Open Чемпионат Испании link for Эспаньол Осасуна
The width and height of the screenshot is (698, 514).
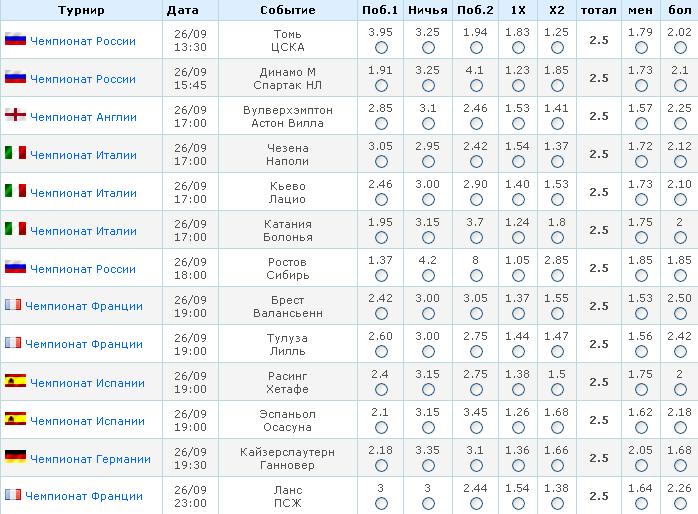[87, 421]
